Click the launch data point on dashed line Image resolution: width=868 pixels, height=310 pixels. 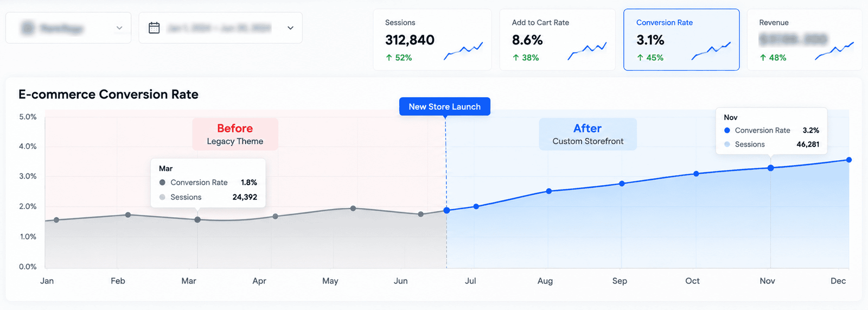[446, 210]
